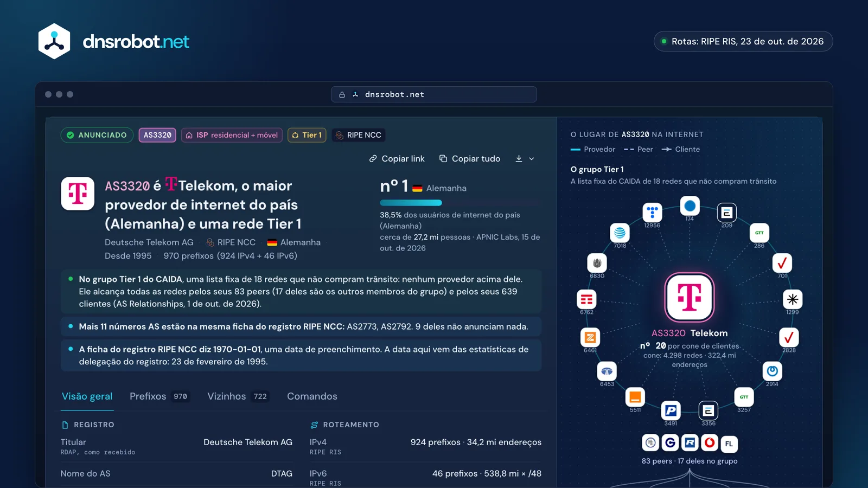Select the AS6762 node icon
This screenshot has width=868, height=488.
pos(586,299)
